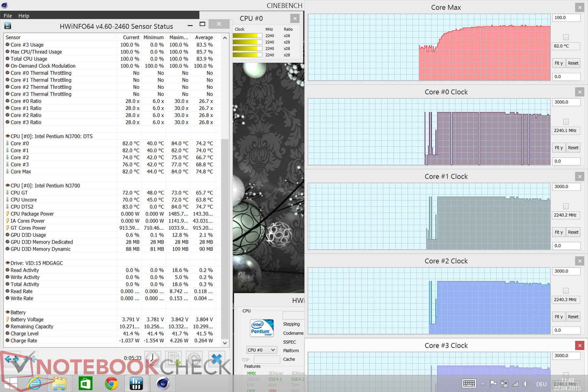Open the Help menu
This screenshot has width=588, height=392.
pyautogui.click(x=24, y=16)
